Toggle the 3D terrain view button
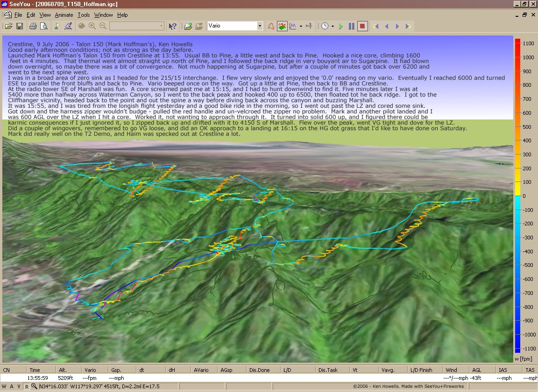The width and height of the screenshot is (538, 392). point(282,26)
